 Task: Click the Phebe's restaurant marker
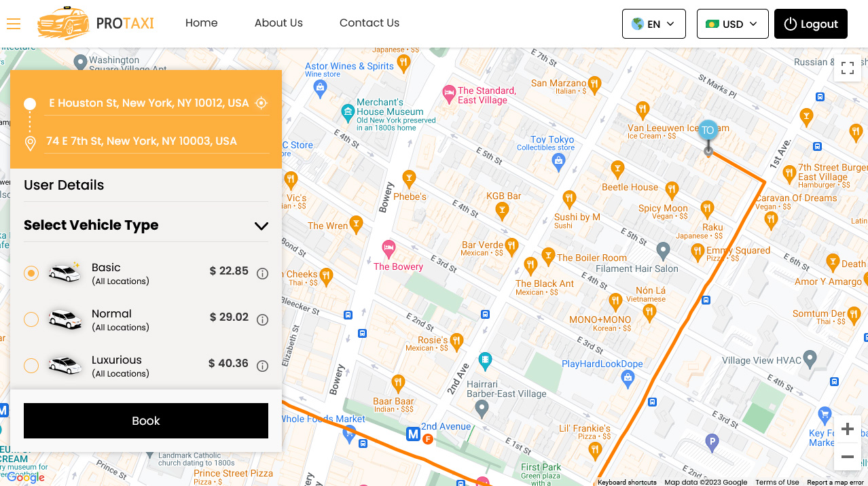coord(409,179)
